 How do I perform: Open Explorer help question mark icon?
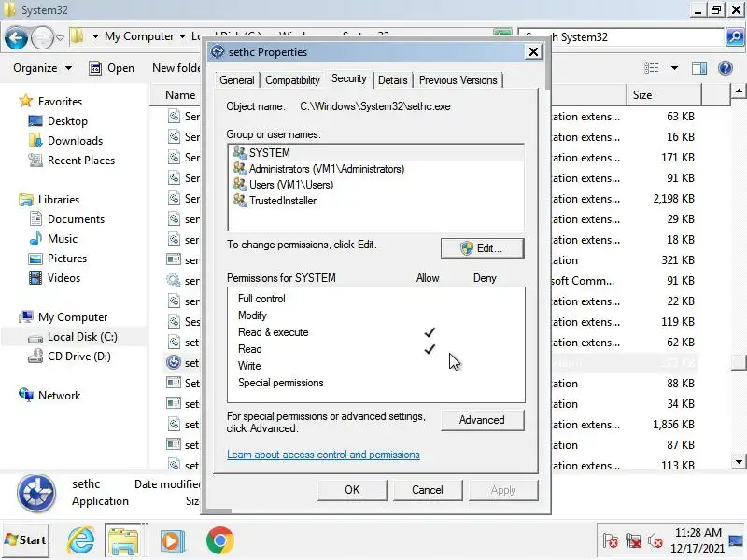point(726,68)
